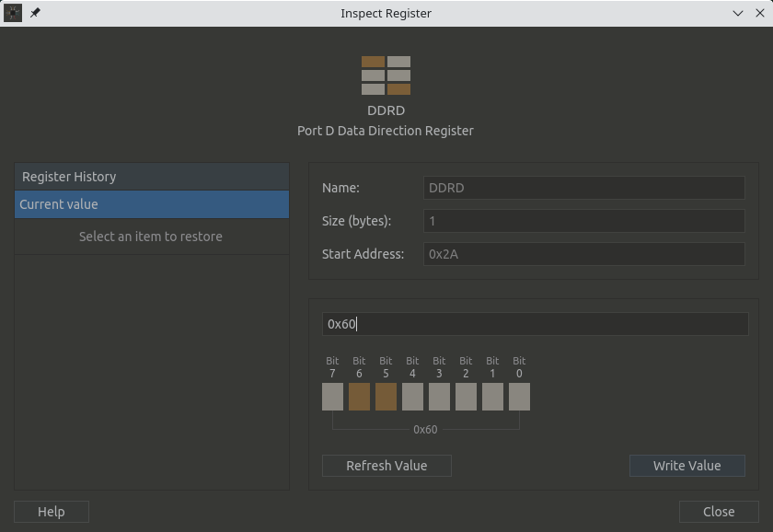The image size is (773, 532).
Task: Click the 'Size (bytes):' label
Action: pyautogui.click(x=356, y=221)
